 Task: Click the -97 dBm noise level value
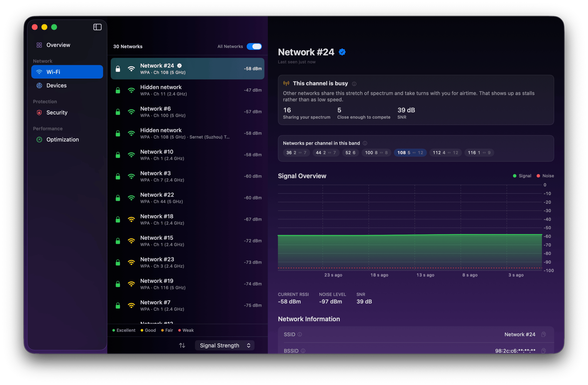[x=330, y=302]
